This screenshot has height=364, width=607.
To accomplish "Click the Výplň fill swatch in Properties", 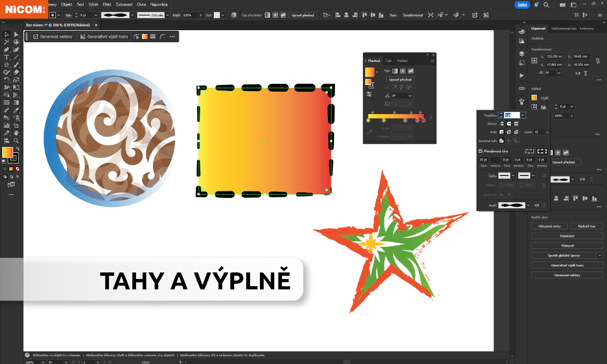I will click(534, 98).
